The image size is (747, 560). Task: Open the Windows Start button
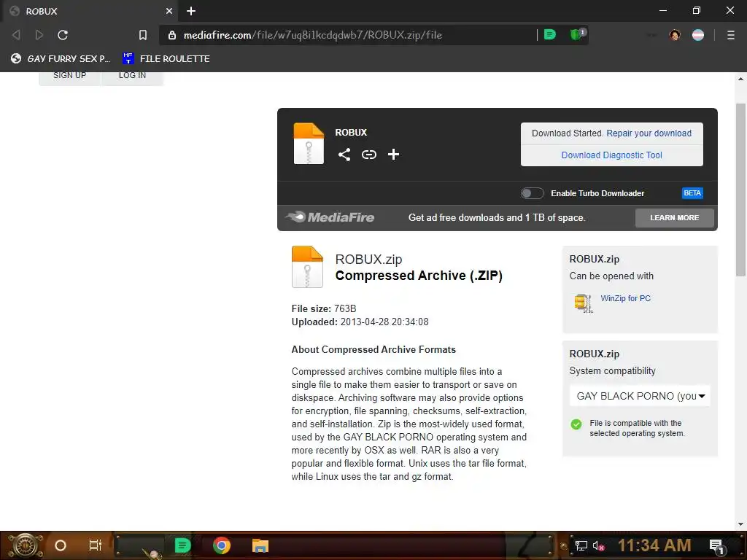coord(26,545)
